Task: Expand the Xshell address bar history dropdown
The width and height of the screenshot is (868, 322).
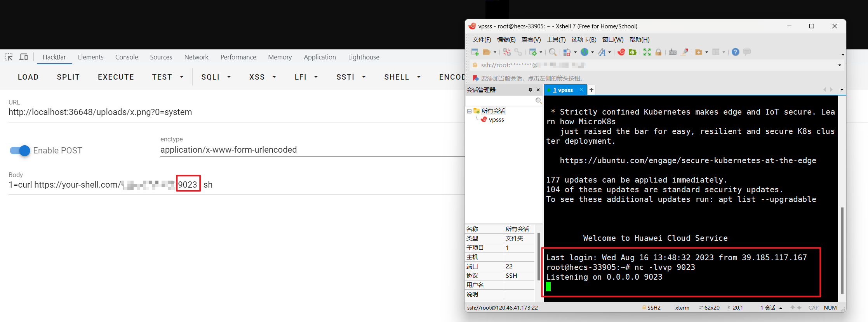Action: pyautogui.click(x=840, y=65)
